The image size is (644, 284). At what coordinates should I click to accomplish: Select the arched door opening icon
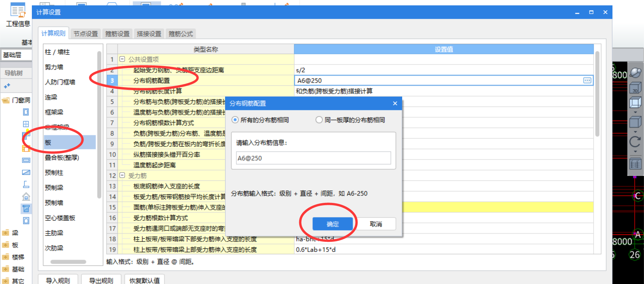pyautogui.click(x=26, y=221)
